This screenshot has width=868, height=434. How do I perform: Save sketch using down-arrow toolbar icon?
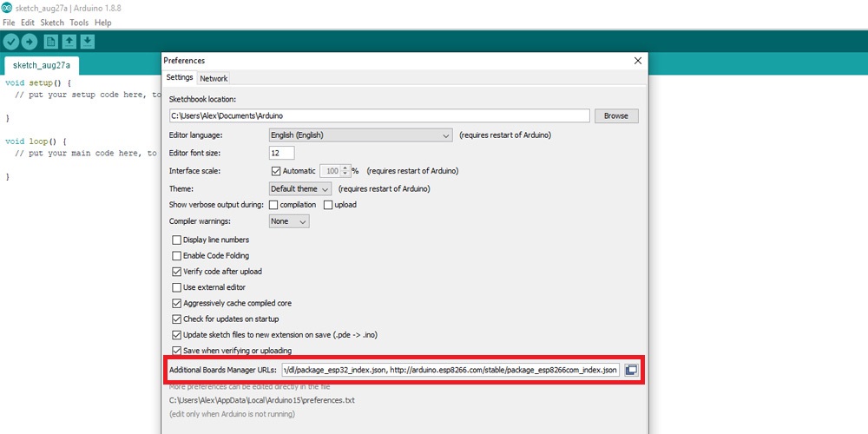click(x=88, y=42)
